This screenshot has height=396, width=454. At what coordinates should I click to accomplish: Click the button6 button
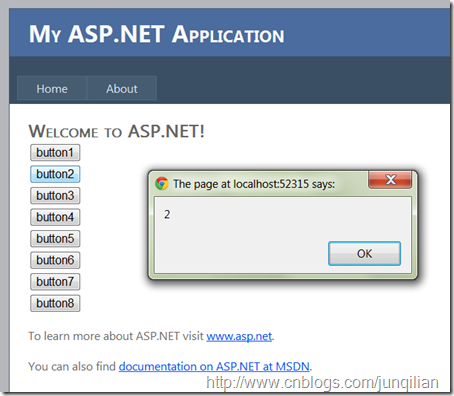coord(55,260)
